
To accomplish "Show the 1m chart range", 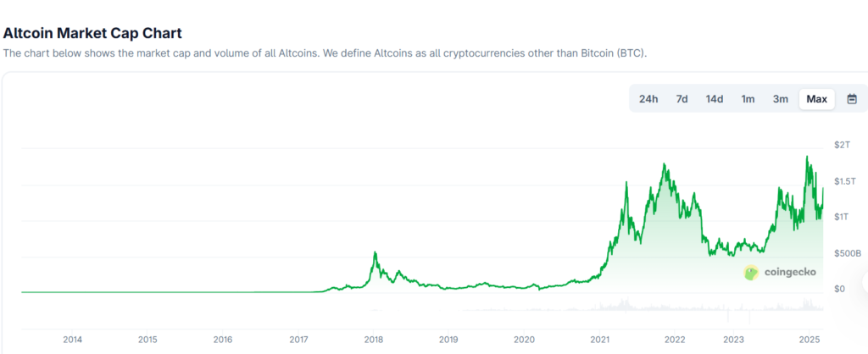I will tap(748, 99).
